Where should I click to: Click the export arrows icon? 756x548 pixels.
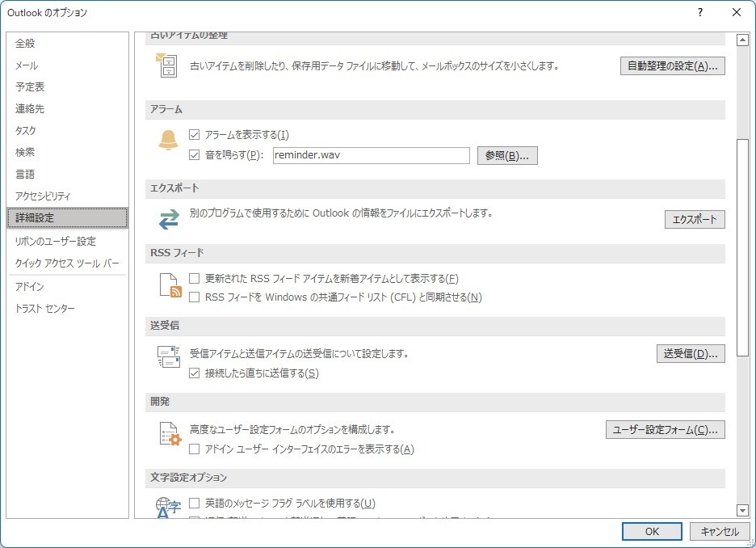(x=169, y=219)
